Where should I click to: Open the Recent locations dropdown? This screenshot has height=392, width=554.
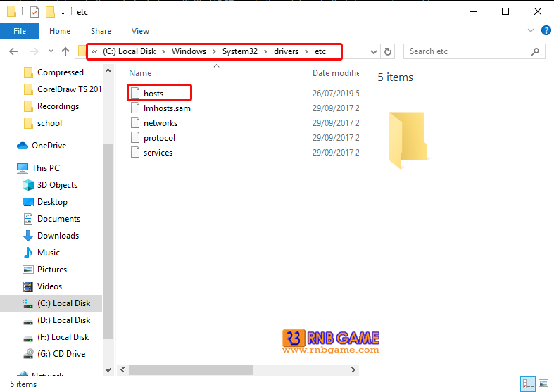pos(51,51)
